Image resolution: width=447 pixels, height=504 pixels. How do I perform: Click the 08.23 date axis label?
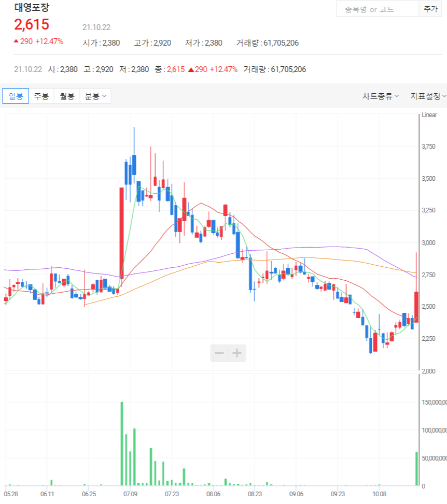coord(255,494)
